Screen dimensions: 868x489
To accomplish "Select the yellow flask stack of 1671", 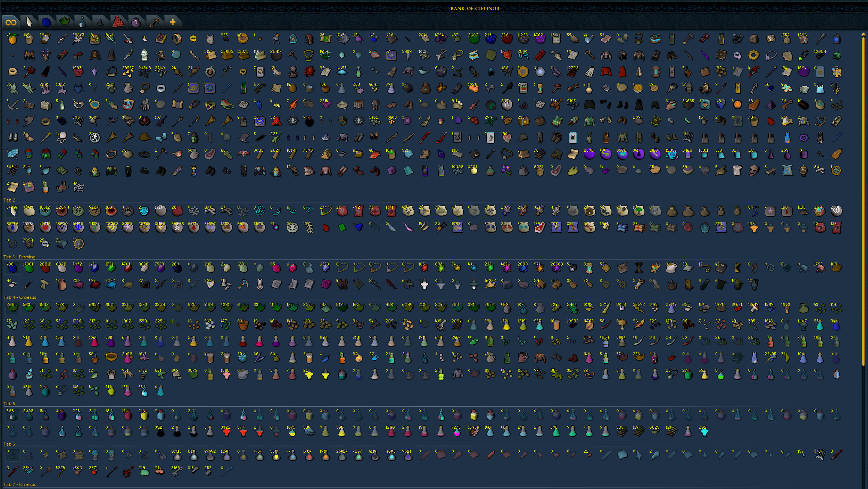I will pos(292,432).
